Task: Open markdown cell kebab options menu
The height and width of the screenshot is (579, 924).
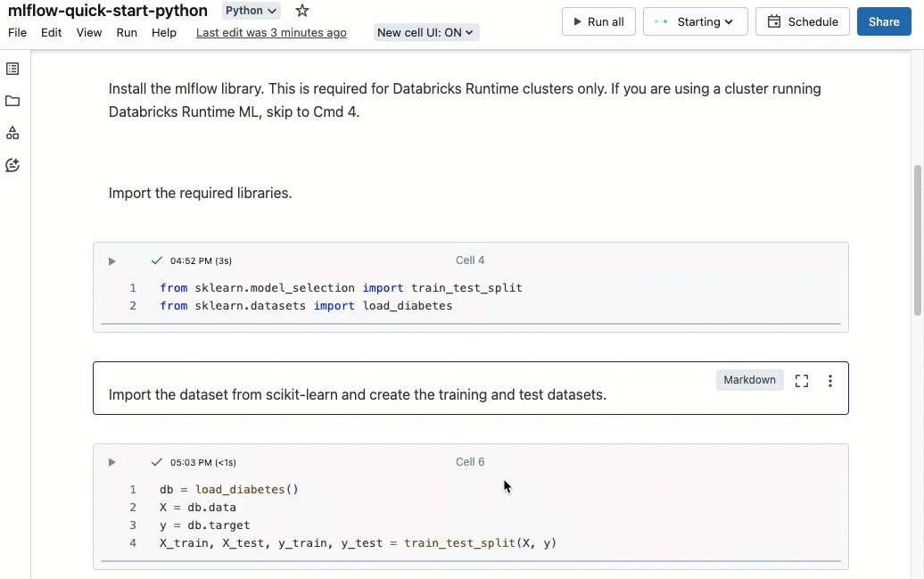Action: (829, 381)
